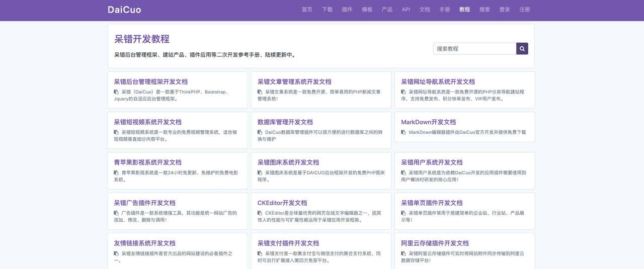This screenshot has height=269, width=644.
Task: Open 呆错后台管理框架开发文档 link
Action: (x=151, y=81)
